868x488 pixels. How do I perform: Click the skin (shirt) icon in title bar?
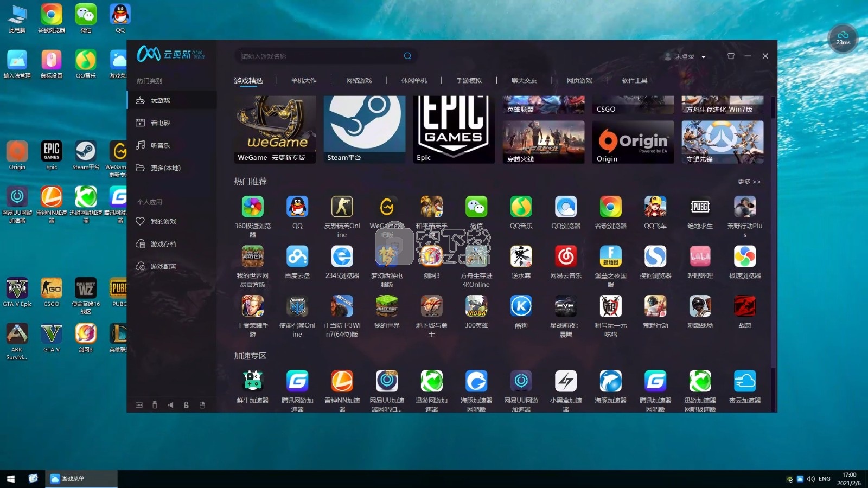point(731,56)
